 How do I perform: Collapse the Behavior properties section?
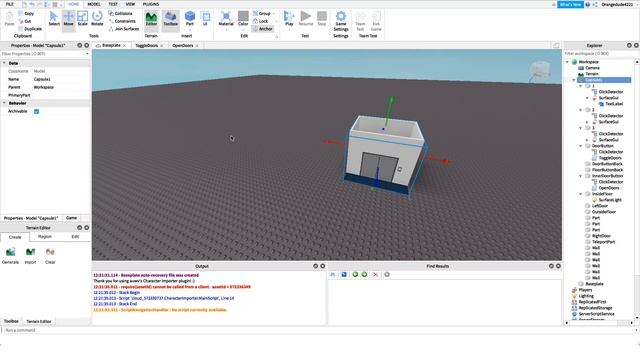[x=4, y=103]
